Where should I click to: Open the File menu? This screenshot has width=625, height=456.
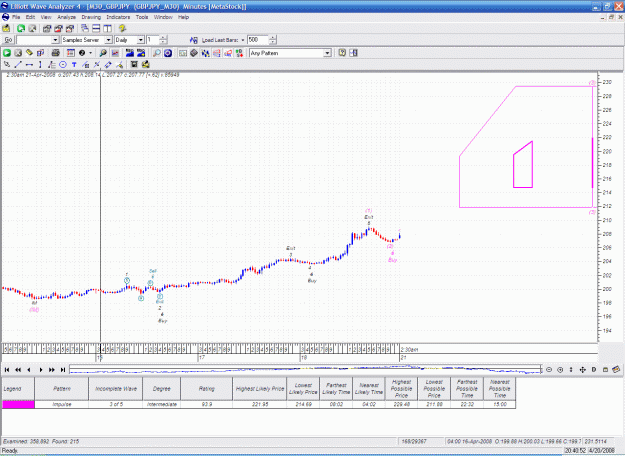(16, 17)
